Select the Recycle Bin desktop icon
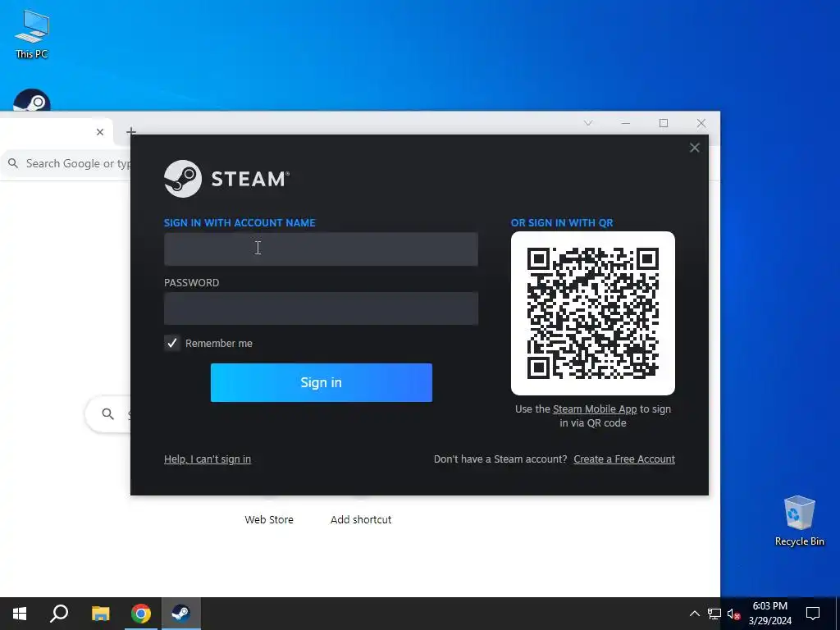840x630 pixels. click(799, 521)
